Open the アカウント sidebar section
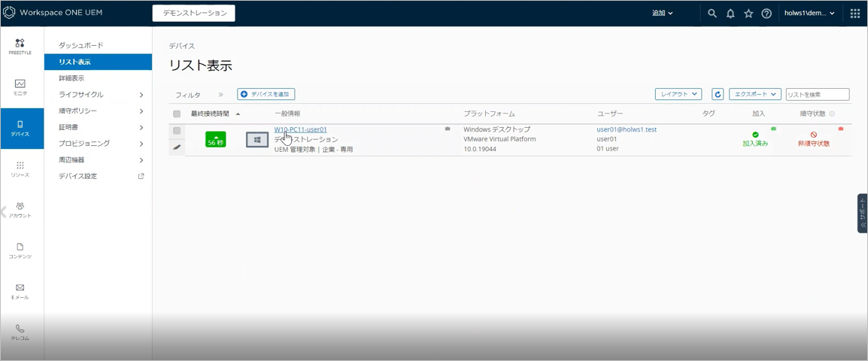 pyautogui.click(x=20, y=210)
